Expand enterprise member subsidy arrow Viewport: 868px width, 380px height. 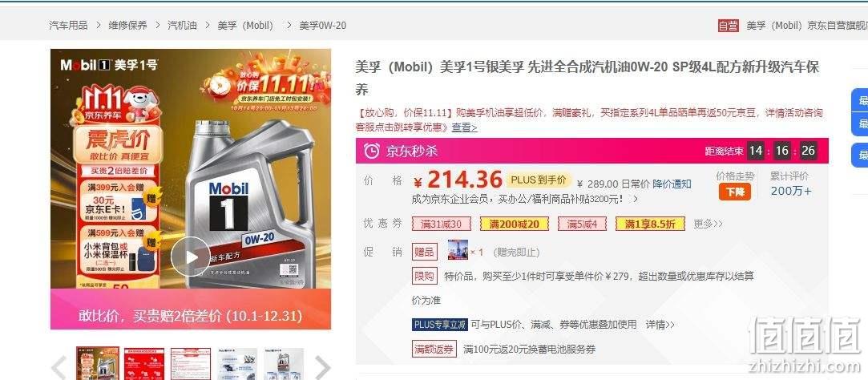(x=635, y=198)
